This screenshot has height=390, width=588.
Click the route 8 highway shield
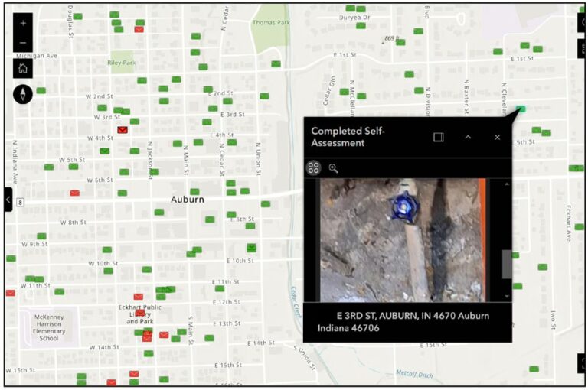tap(20, 203)
